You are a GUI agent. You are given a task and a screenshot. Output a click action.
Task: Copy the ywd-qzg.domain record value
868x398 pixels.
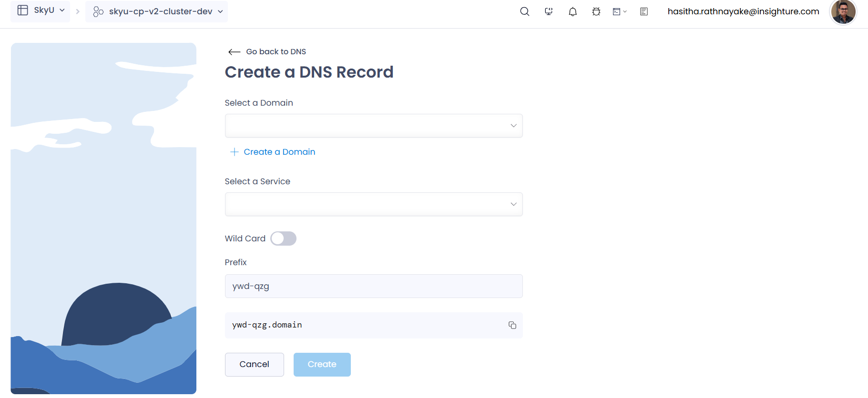[512, 325]
